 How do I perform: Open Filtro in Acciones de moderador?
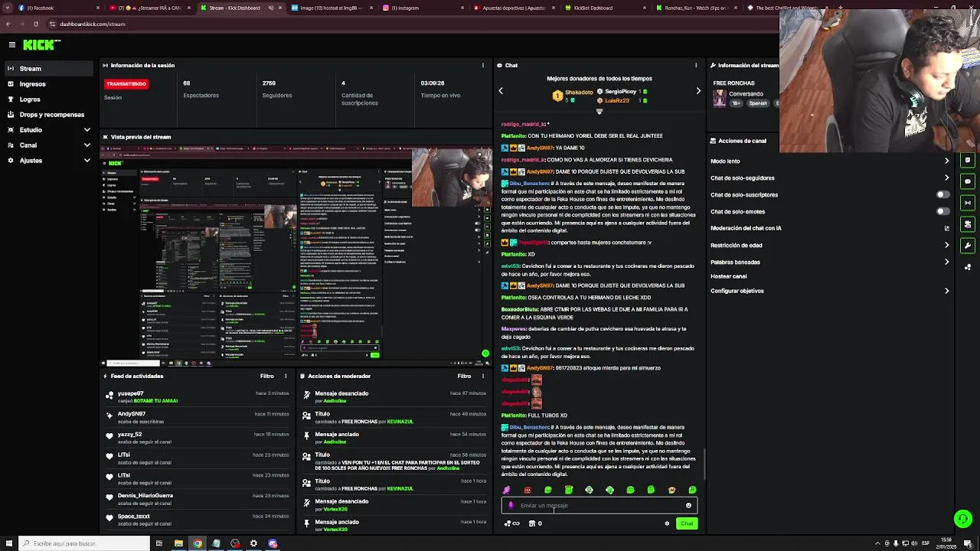tap(464, 377)
